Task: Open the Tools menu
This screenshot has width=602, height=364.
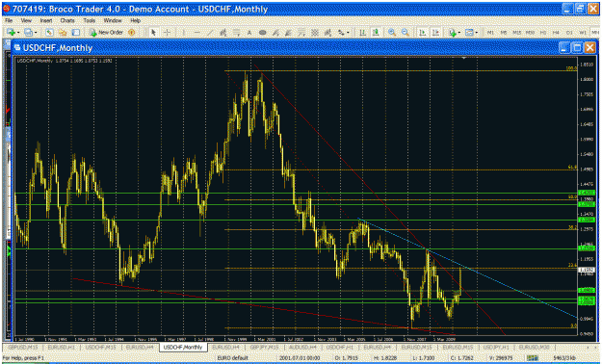Action: click(x=89, y=20)
